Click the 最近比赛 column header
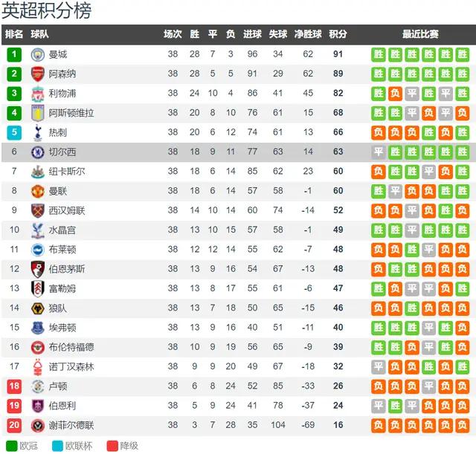The image size is (476, 454). click(420, 34)
